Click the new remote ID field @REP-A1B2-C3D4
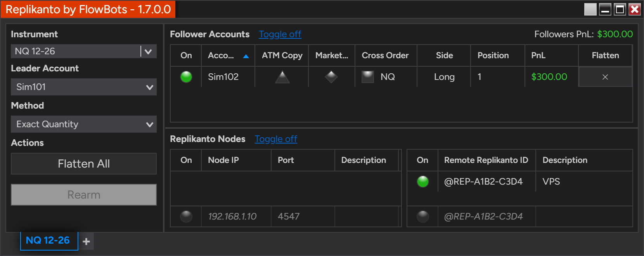 click(486, 216)
